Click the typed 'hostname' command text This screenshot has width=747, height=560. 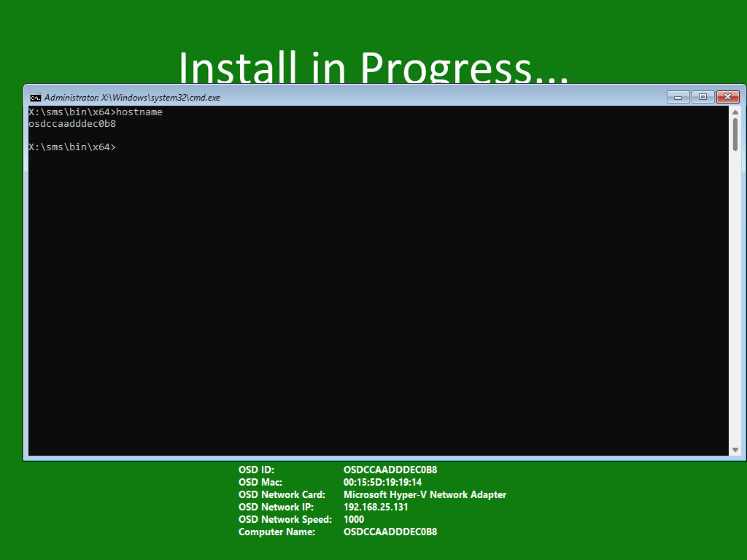pyautogui.click(x=139, y=112)
